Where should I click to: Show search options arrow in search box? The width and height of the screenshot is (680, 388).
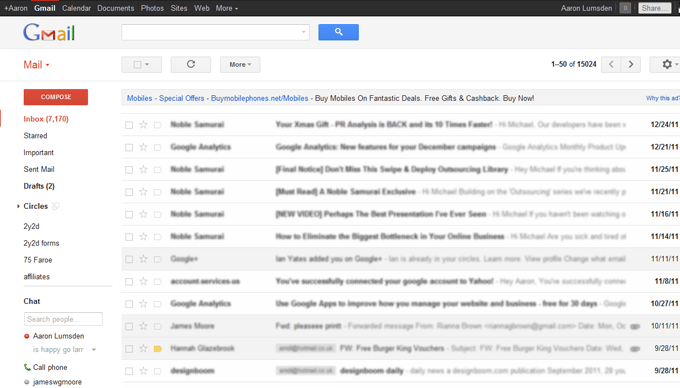point(303,32)
